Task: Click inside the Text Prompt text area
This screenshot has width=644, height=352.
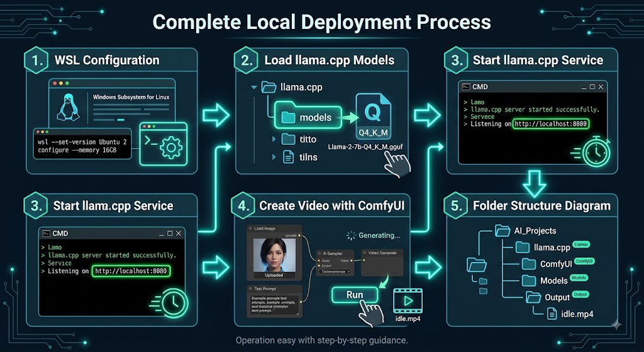Action: point(274,305)
